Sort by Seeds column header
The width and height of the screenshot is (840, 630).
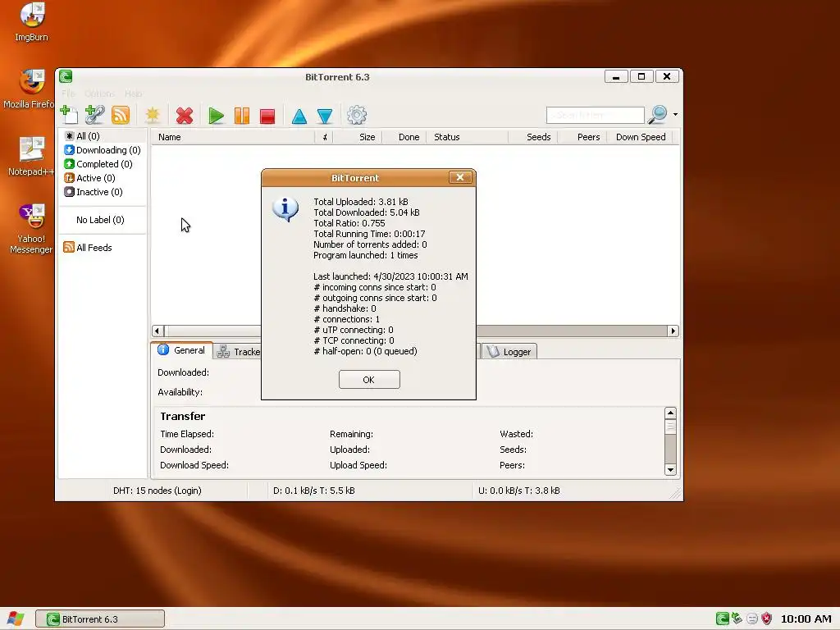(533, 137)
